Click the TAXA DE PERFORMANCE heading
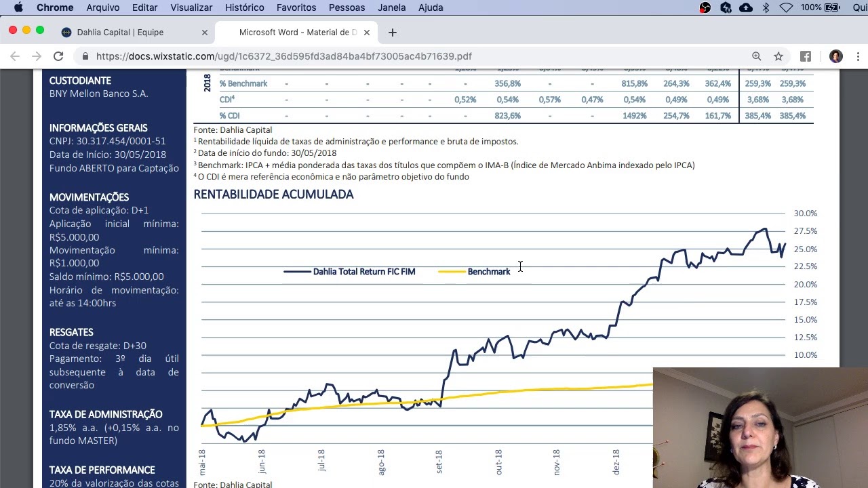The image size is (868, 488). pos(102,470)
